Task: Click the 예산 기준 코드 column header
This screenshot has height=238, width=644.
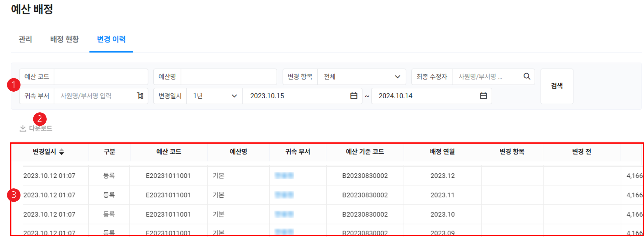Action: click(364, 152)
